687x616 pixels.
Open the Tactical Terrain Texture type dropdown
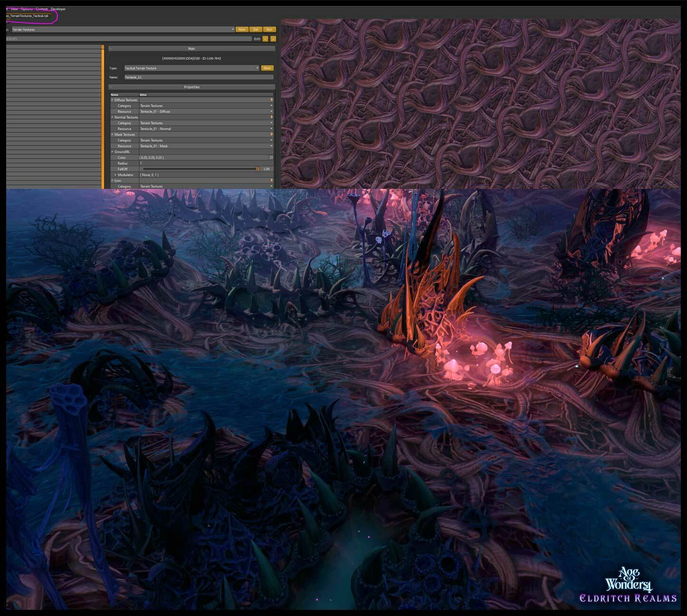point(257,68)
